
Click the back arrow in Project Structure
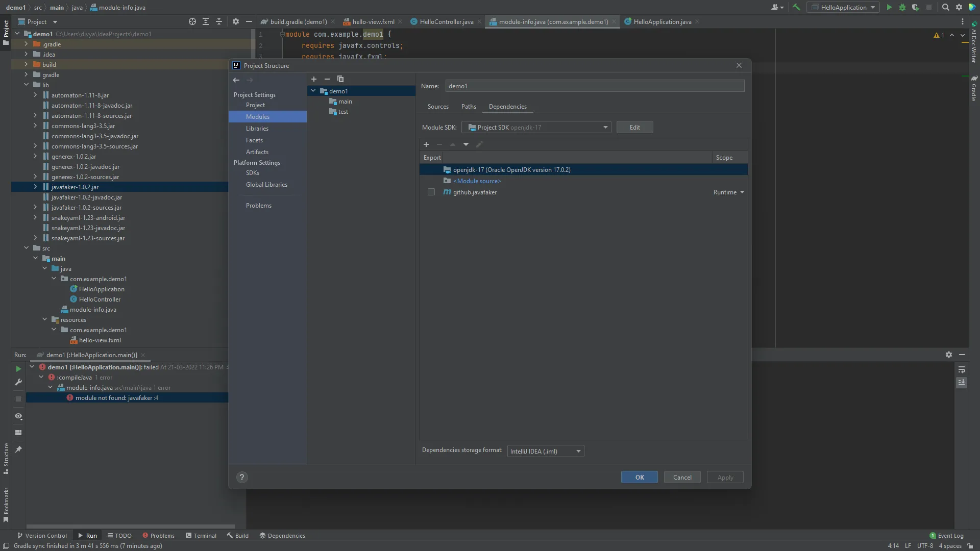(x=236, y=80)
